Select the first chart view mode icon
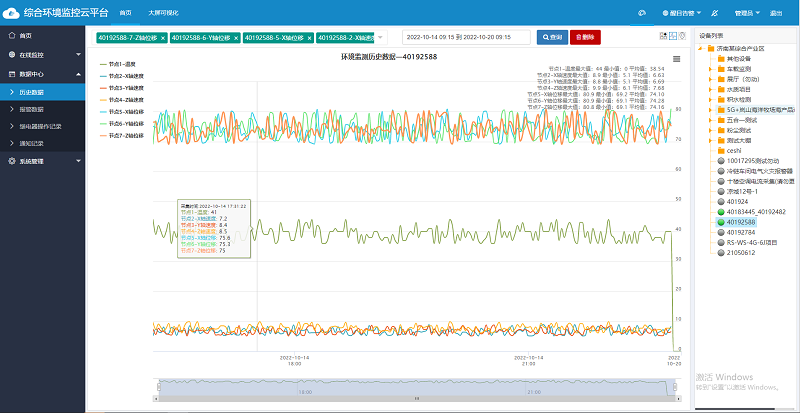 (664, 36)
